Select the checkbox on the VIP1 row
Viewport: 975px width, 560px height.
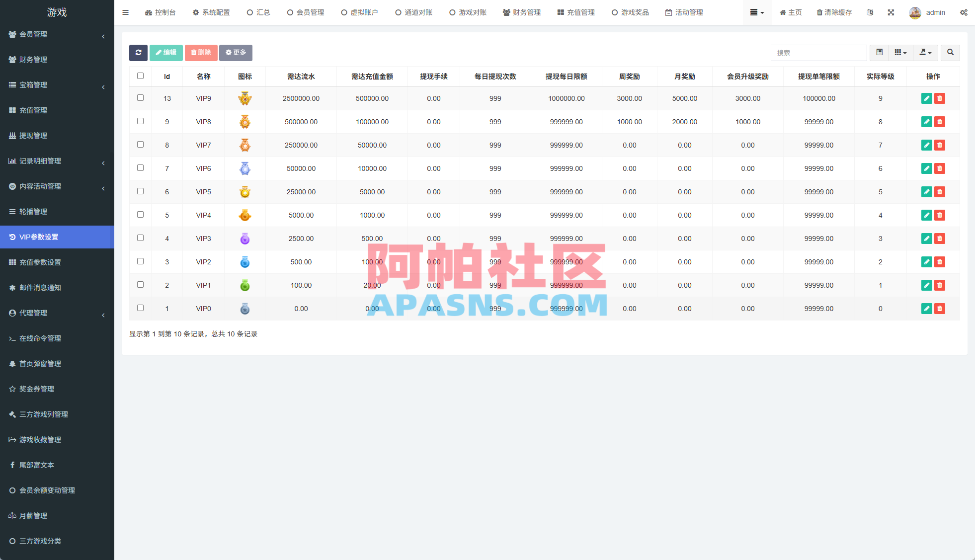[140, 285]
